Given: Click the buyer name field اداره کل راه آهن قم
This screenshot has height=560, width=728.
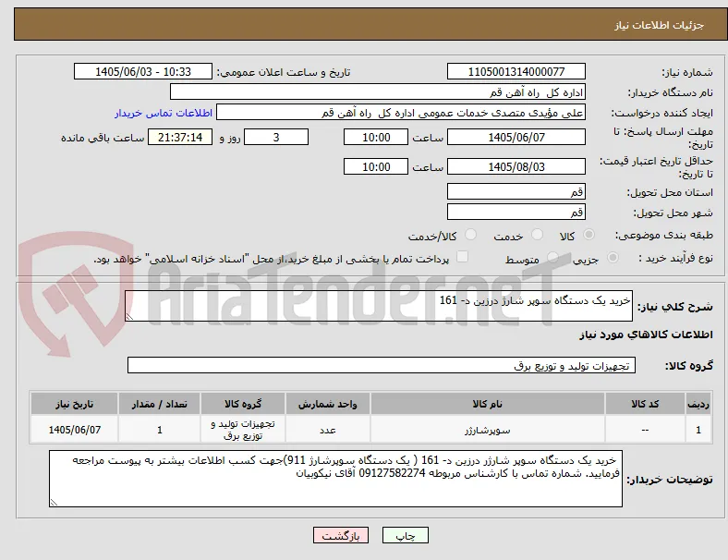Looking at the screenshot, I should click(x=378, y=91).
